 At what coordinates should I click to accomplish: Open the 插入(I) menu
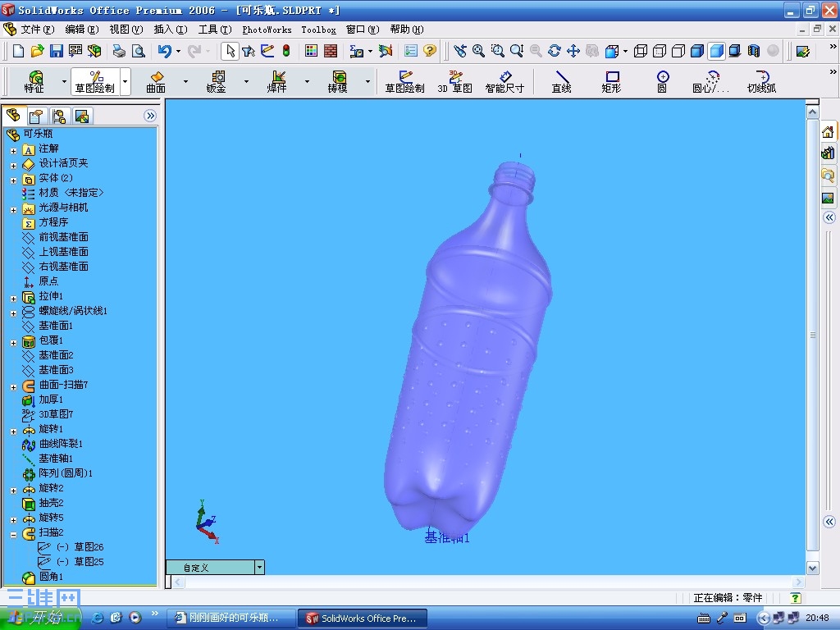tap(171, 29)
